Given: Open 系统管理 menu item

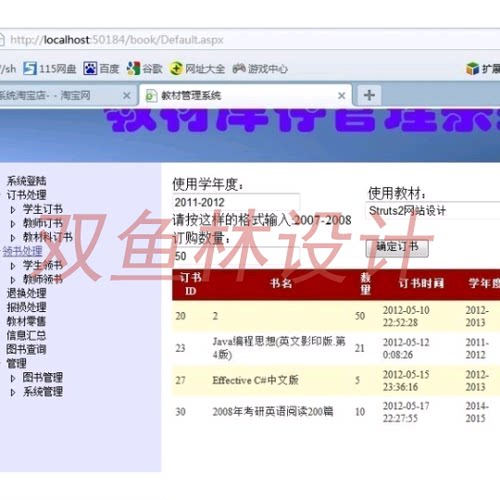Looking at the screenshot, I should click(43, 392).
